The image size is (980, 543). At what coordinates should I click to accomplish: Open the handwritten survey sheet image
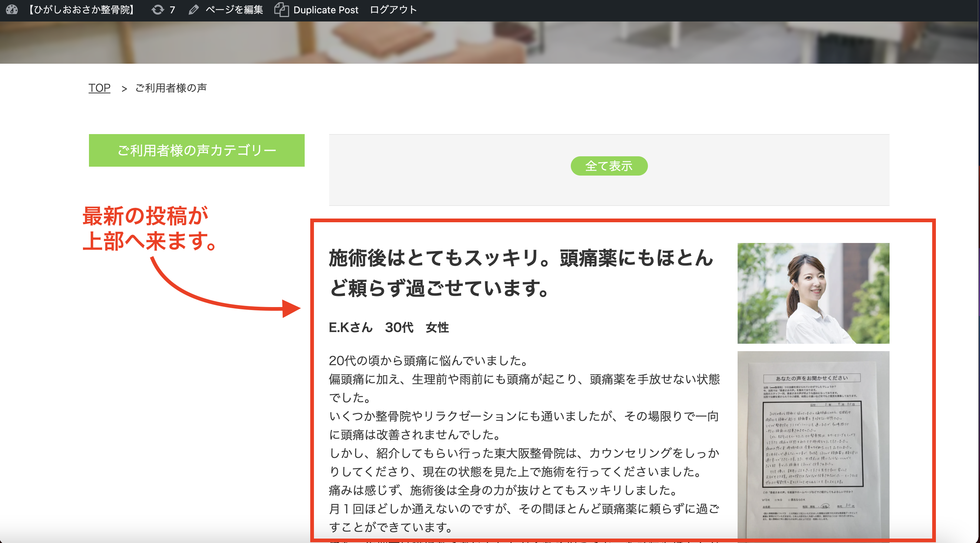(813, 445)
